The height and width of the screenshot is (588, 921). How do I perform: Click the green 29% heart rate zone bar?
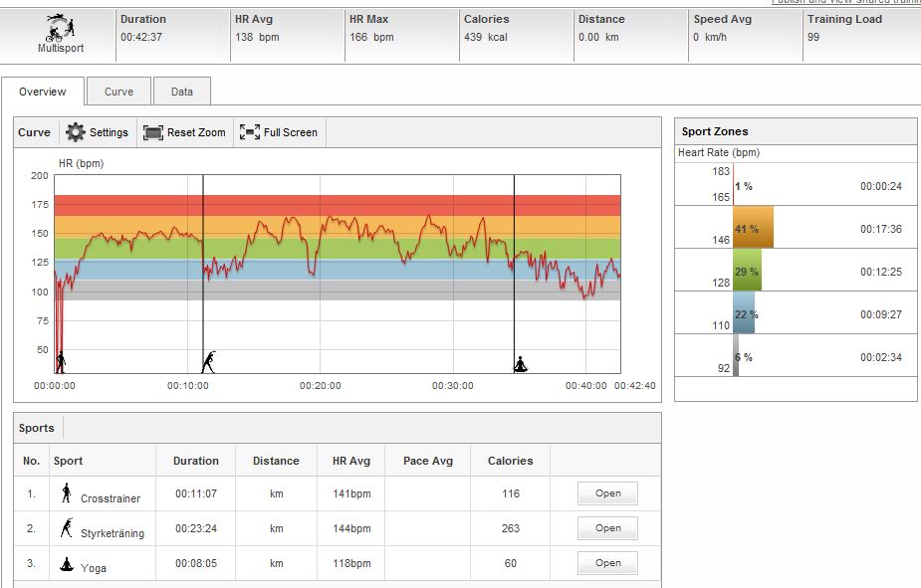coord(747,271)
